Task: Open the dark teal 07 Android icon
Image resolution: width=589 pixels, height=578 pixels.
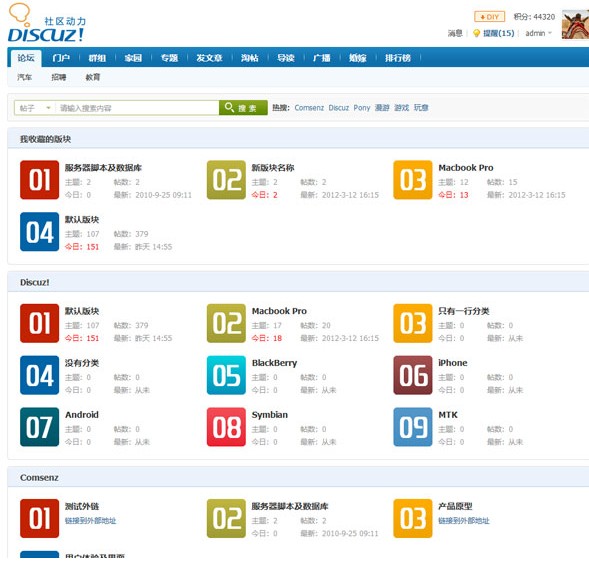Action: [39, 427]
